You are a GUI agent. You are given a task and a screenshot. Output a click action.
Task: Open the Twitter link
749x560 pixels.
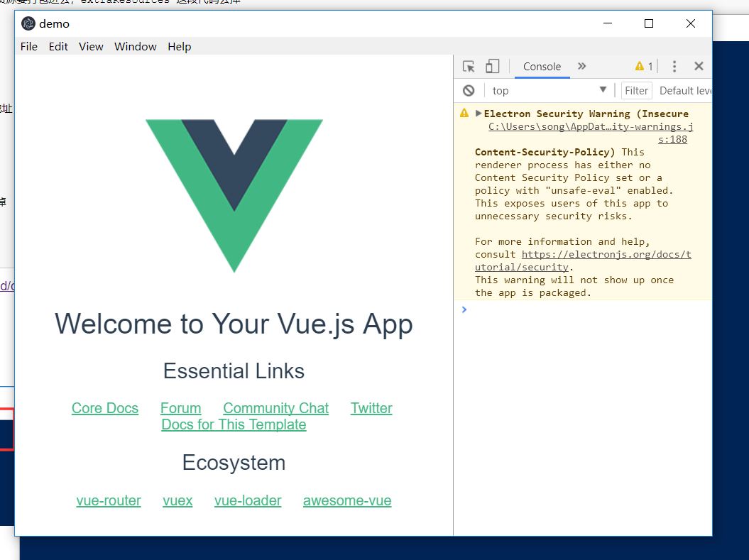tap(371, 408)
